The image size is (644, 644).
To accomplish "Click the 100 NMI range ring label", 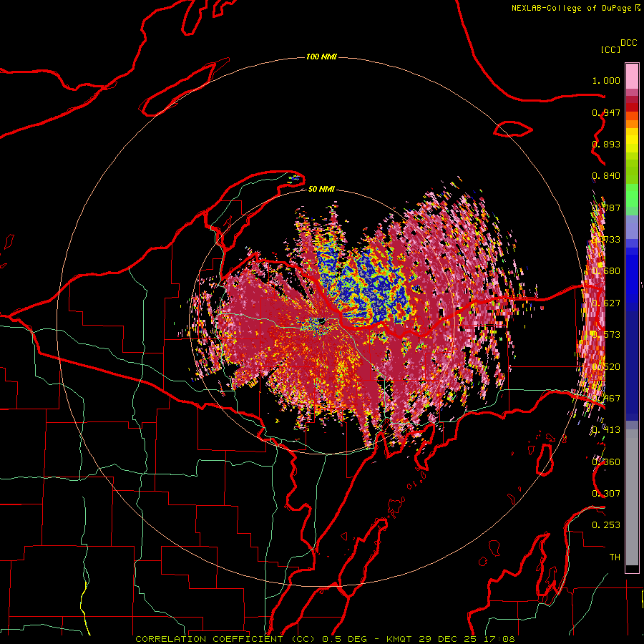I will pos(321,57).
